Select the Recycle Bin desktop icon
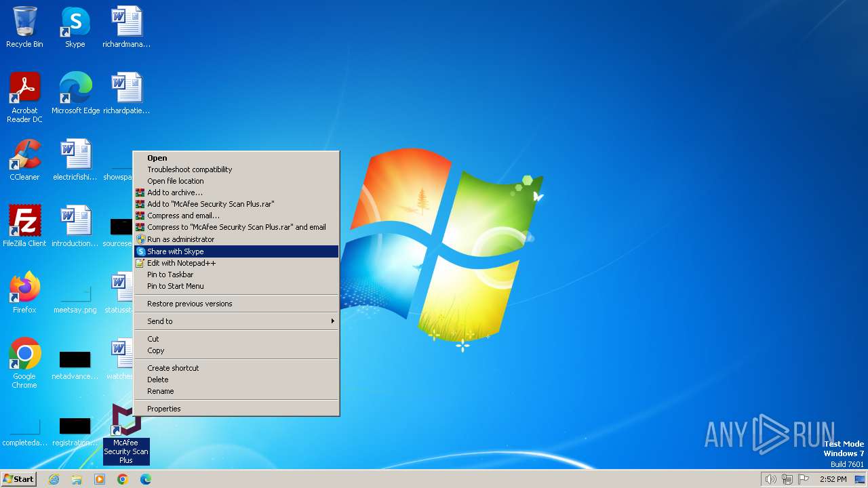The image size is (868, 488). coord(24,27)
